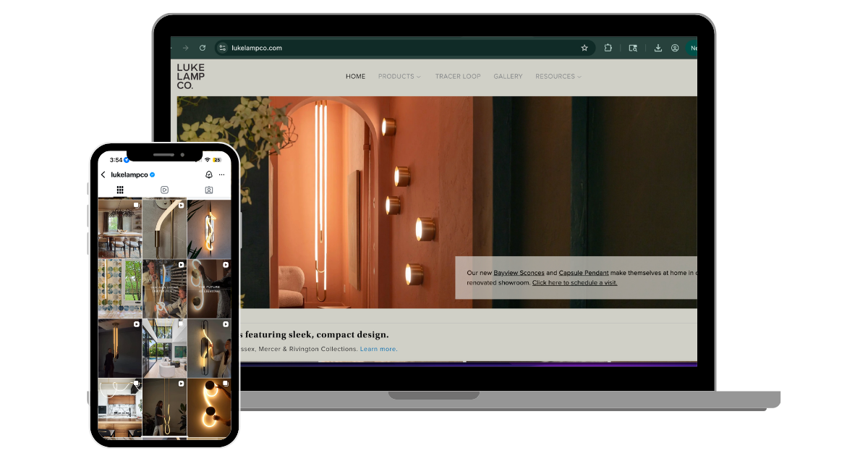The height and width of the screenshot is (456, 868).
Task: Reload the lukelampco.com page
Action: click(x=203, y=48)
